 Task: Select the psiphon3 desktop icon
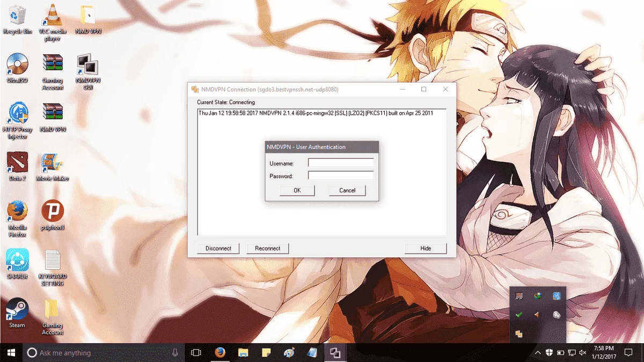pos(53,216)
